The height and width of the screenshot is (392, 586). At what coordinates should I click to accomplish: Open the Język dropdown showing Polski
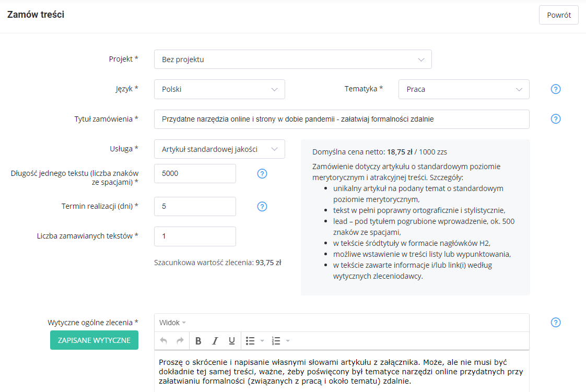(x=220, y=89)
